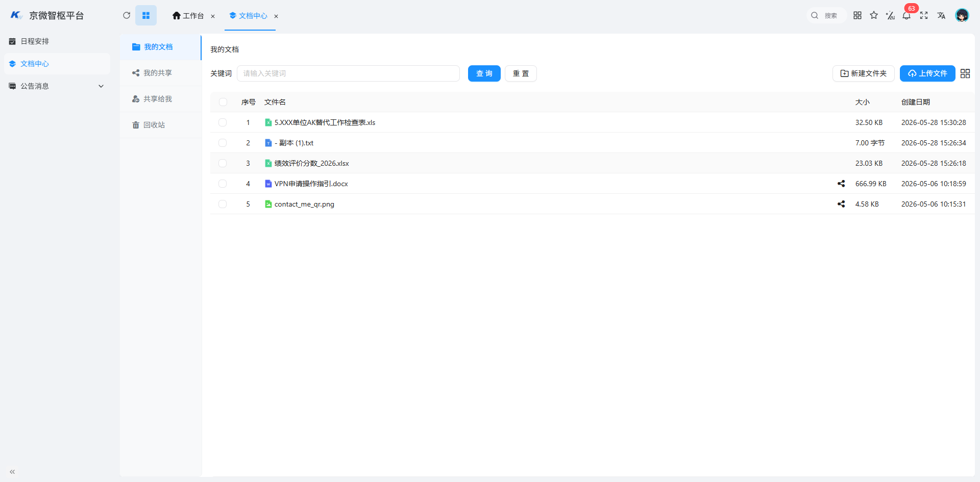Click the 重置 reset button
980x482 pixels.
[x=521, y=73]
